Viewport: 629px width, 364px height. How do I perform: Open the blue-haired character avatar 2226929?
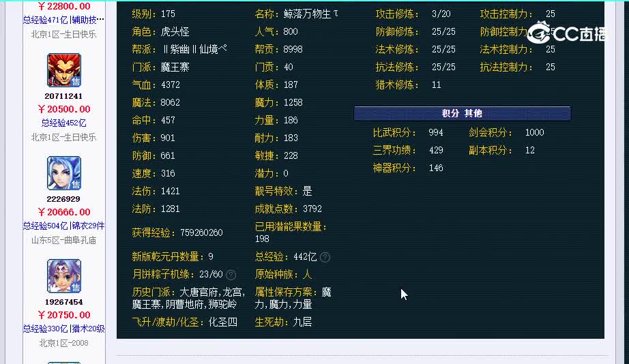(x=63, y=173)
